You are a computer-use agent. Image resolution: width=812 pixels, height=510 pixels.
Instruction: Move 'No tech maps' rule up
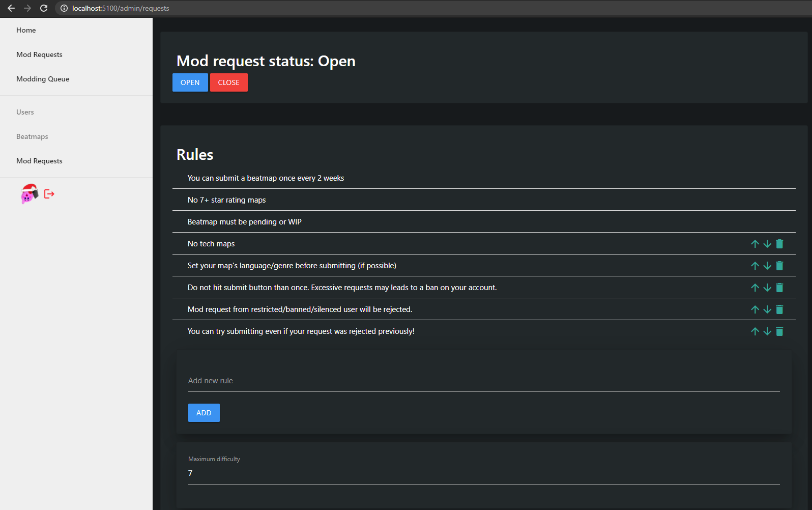click(x=755, y=244)
